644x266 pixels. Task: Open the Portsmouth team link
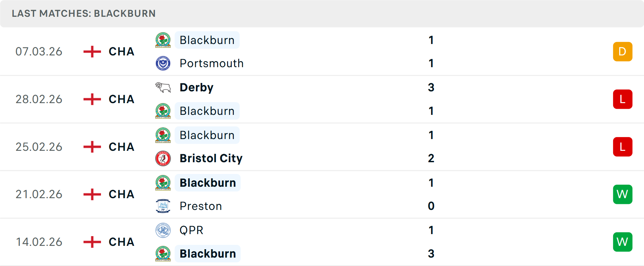click(211, 63)
